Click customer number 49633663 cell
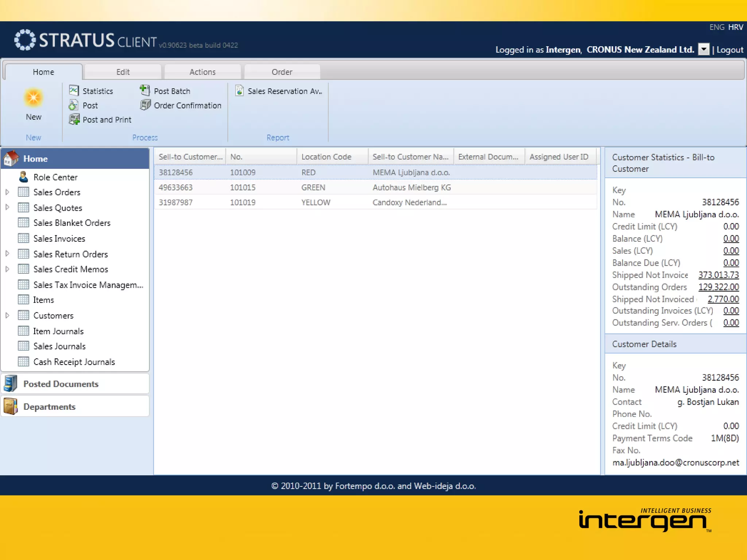Viewport: 747px width, 560px height. click(x=175, y=187)
